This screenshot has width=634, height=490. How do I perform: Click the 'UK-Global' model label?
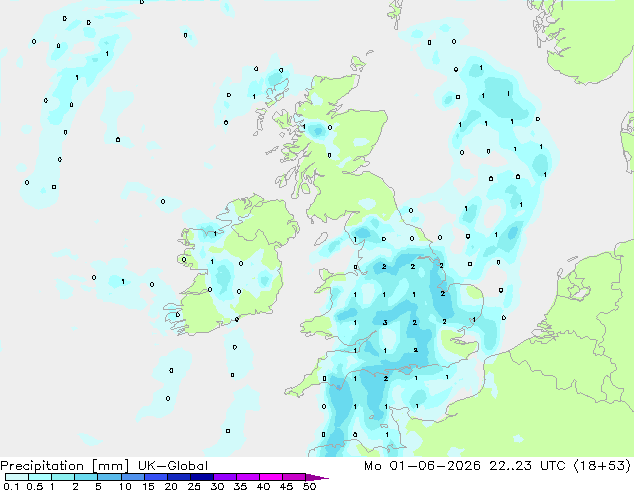(x=173, y=466)
